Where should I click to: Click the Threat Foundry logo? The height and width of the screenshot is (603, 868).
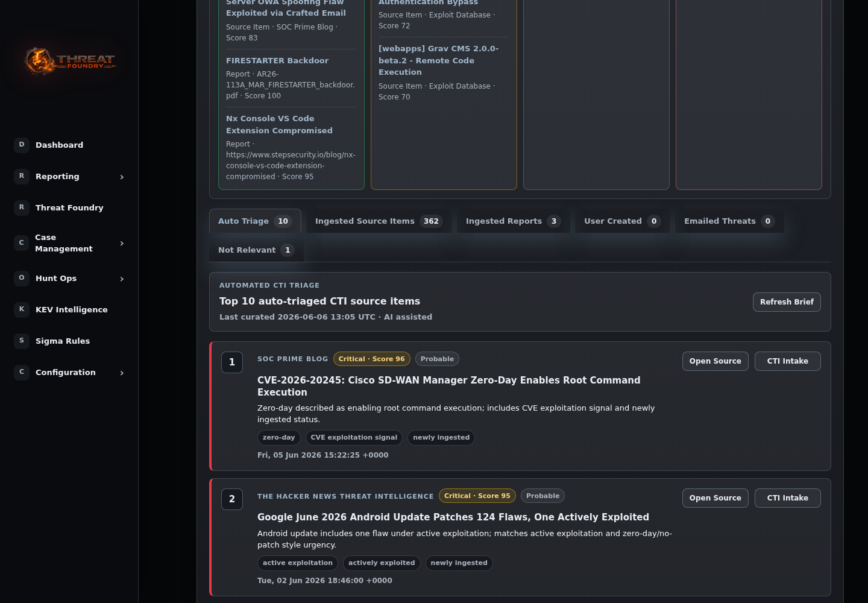tap(70, 61)
